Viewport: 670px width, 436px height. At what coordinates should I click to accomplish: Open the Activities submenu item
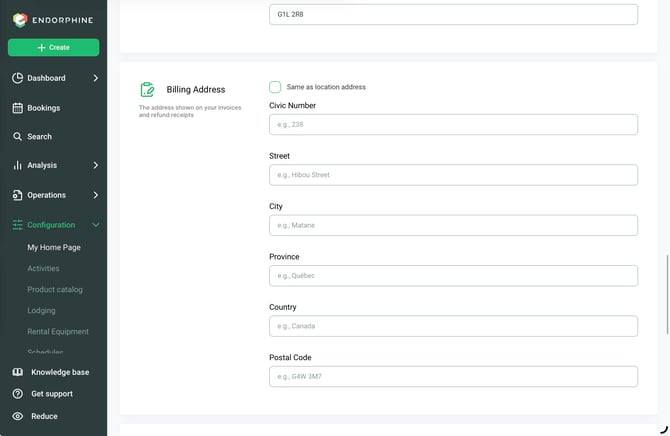(43, 268)
